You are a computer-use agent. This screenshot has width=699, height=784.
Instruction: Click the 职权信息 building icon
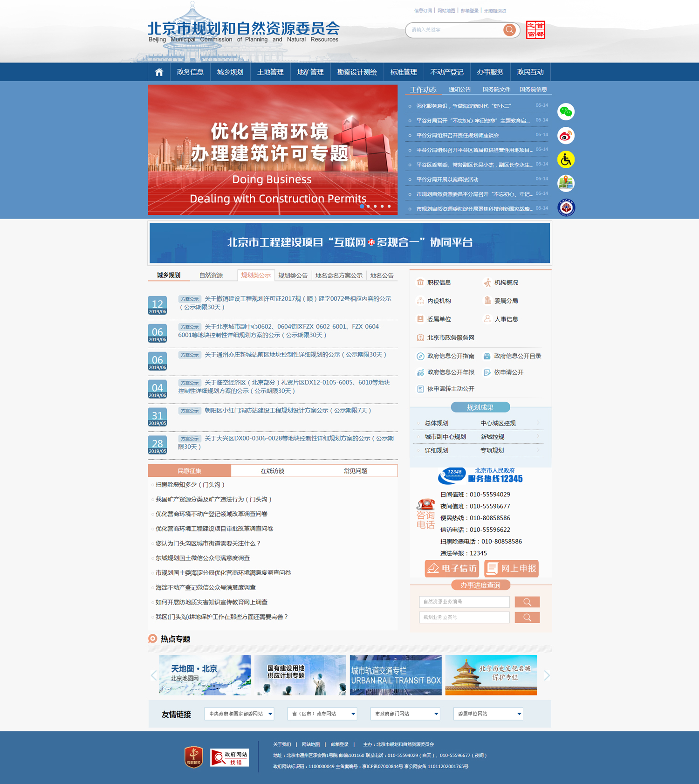(420, 282)
